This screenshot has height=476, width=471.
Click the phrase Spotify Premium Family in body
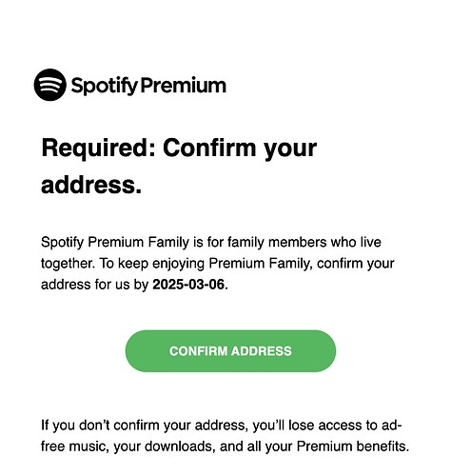115,243
